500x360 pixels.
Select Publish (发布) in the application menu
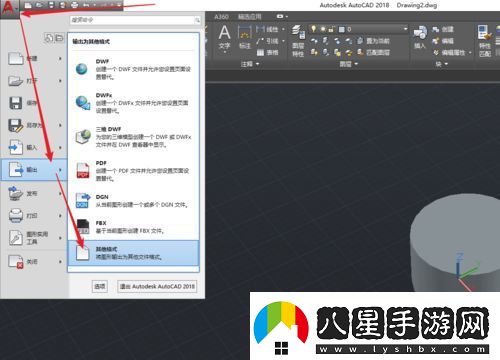[x=33, y=193]
